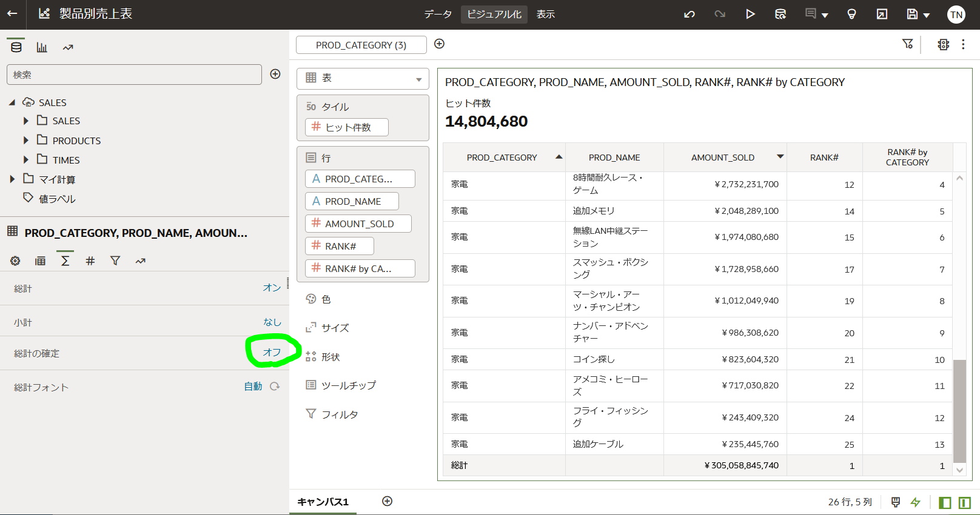Click the export icon
Screen dimensions: 980x515
[x=882, y=14]
